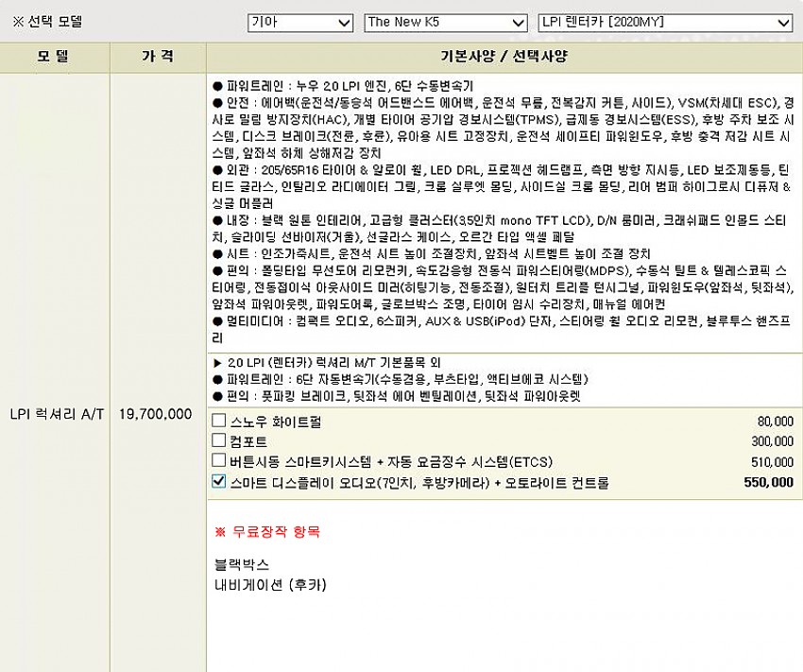Viewport: 803px width, 672px height.
Task: Click the 내비게이션 (후카) free item
Action: pos(270,584)
